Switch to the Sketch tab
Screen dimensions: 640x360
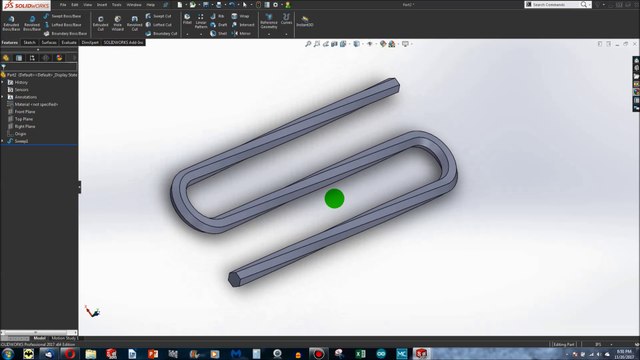29,42
